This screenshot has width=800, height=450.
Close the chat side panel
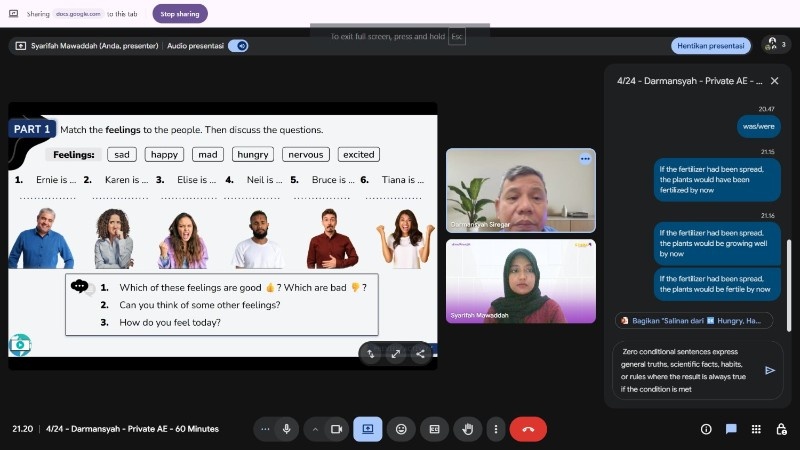(x=774, y=81)
